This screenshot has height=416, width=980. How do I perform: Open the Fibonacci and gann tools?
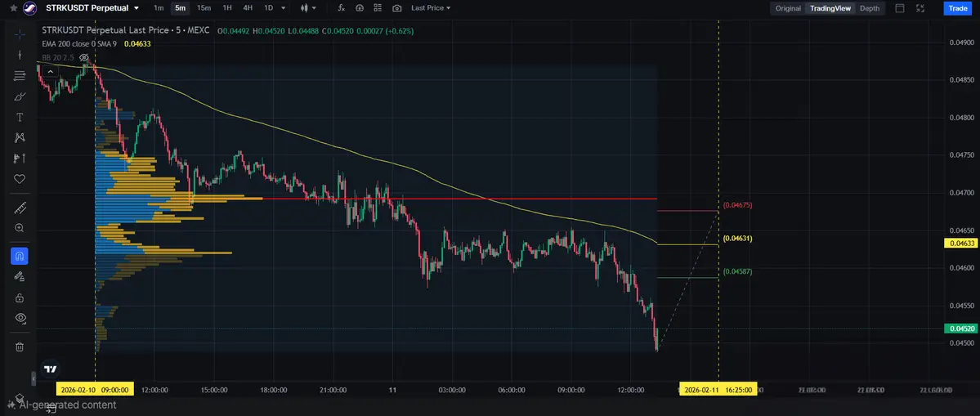coord(20,75)
